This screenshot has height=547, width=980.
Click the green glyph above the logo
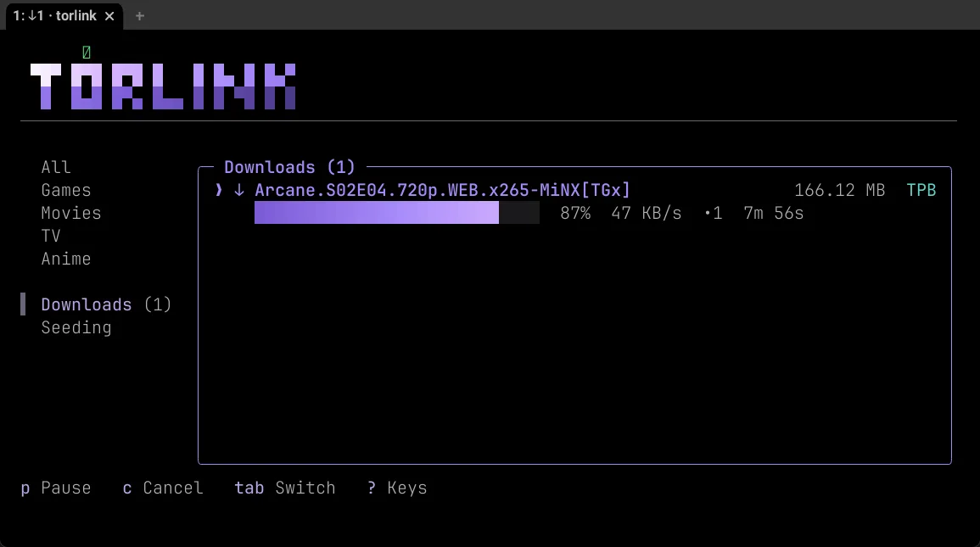click(87, 53)
